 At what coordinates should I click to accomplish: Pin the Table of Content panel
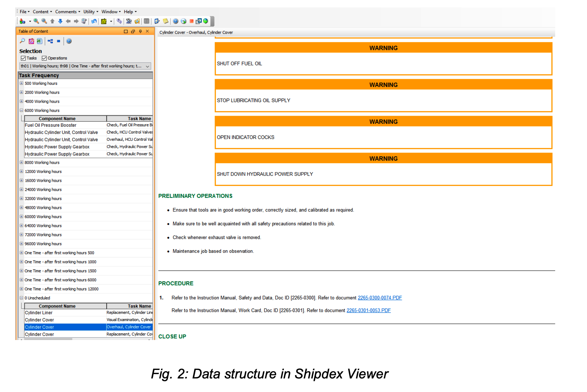(x=140, y=31)
